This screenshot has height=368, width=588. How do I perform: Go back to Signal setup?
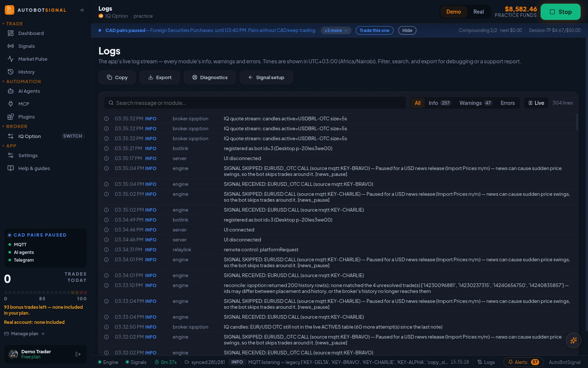point(266,77)
